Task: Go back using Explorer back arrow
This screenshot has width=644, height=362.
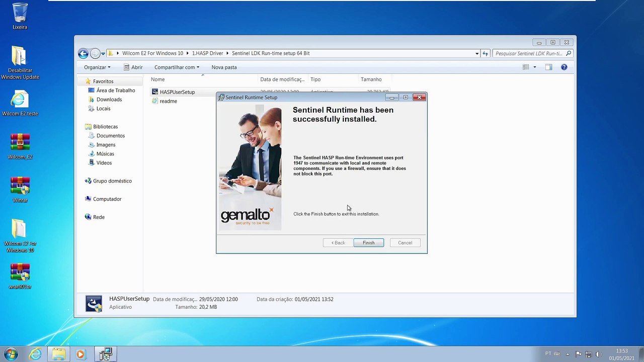Action: [x=84, y=53]
